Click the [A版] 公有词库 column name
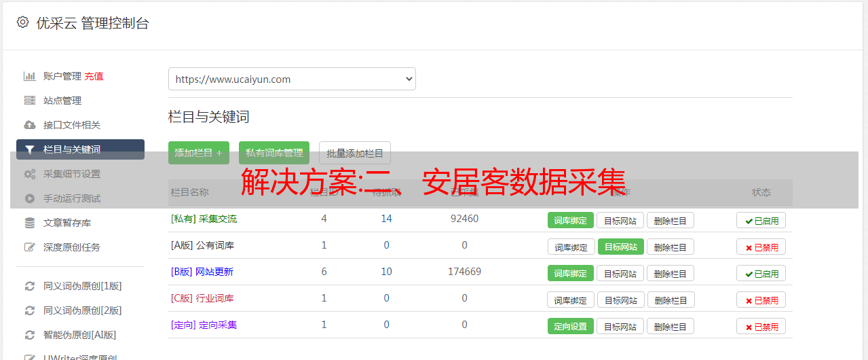 tap(202, 245)
